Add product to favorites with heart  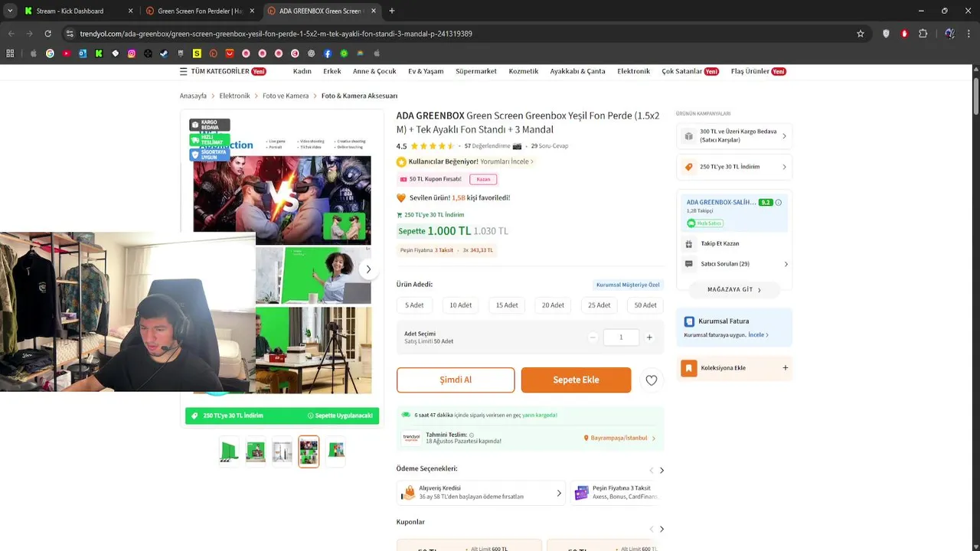652,380
